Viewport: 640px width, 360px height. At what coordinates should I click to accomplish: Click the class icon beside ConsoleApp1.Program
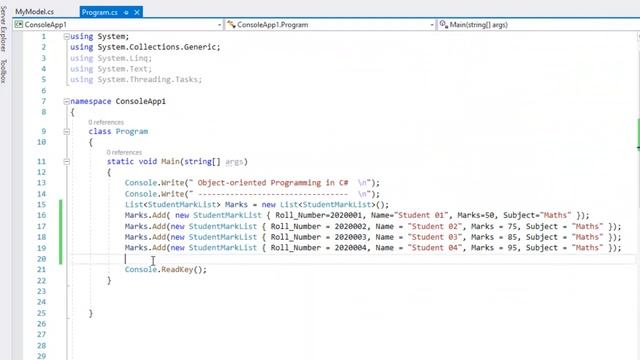click(x=231, y=24)
